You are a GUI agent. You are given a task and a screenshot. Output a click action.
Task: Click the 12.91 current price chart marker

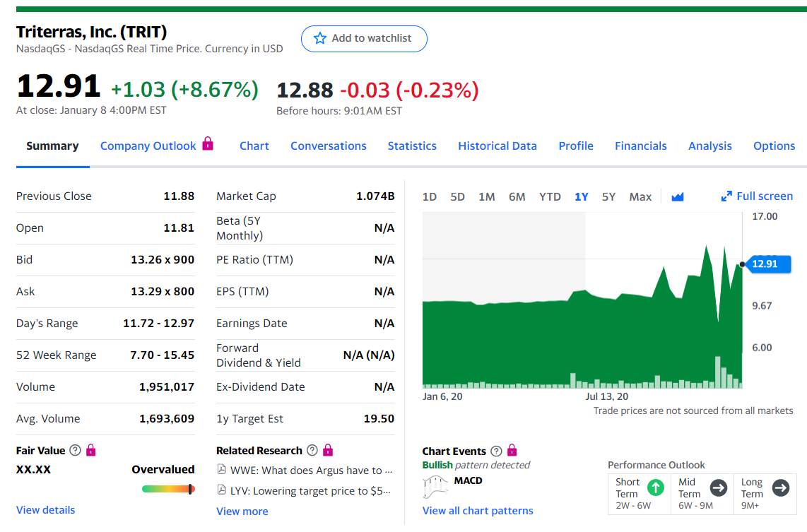pos(767,264)
